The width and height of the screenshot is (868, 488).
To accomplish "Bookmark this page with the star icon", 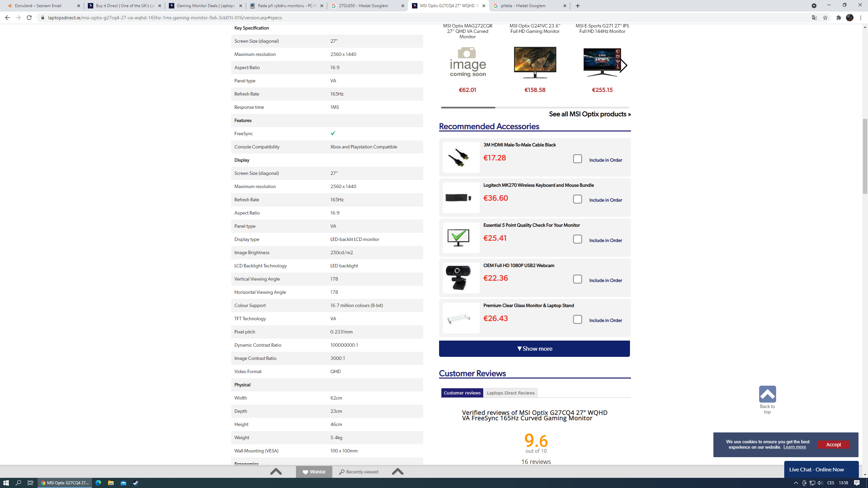I will (825, 18).
